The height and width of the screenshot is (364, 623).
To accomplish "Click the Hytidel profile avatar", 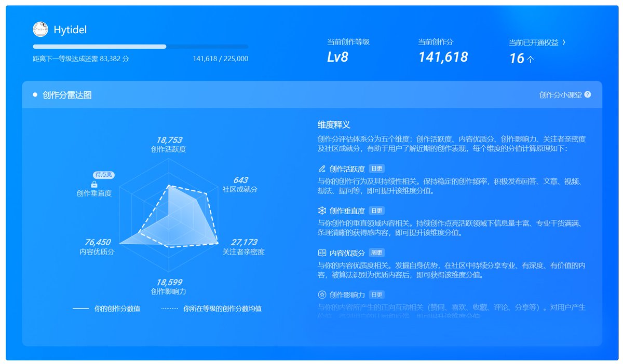I will tap(40, 30).
